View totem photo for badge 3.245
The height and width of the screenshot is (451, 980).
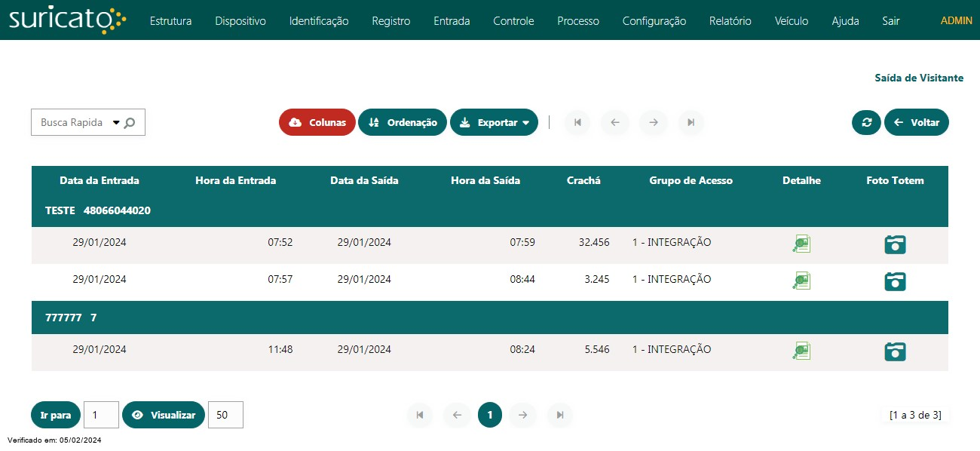click(x=895, y=281)
